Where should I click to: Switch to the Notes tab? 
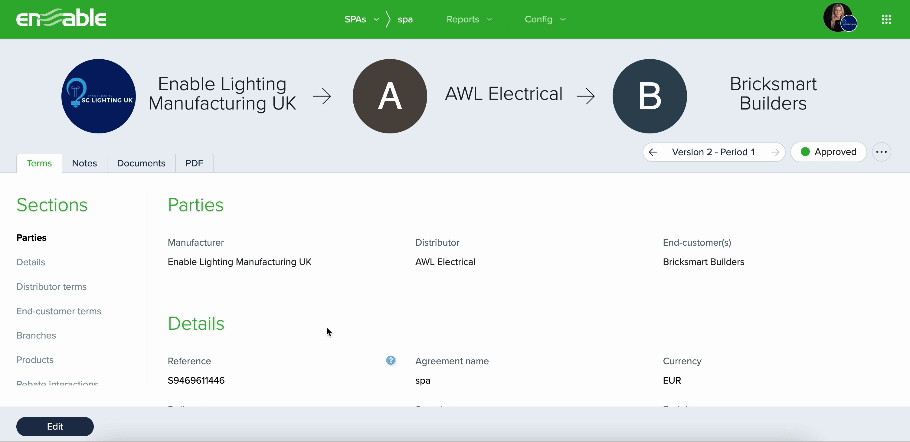[85, 163]
